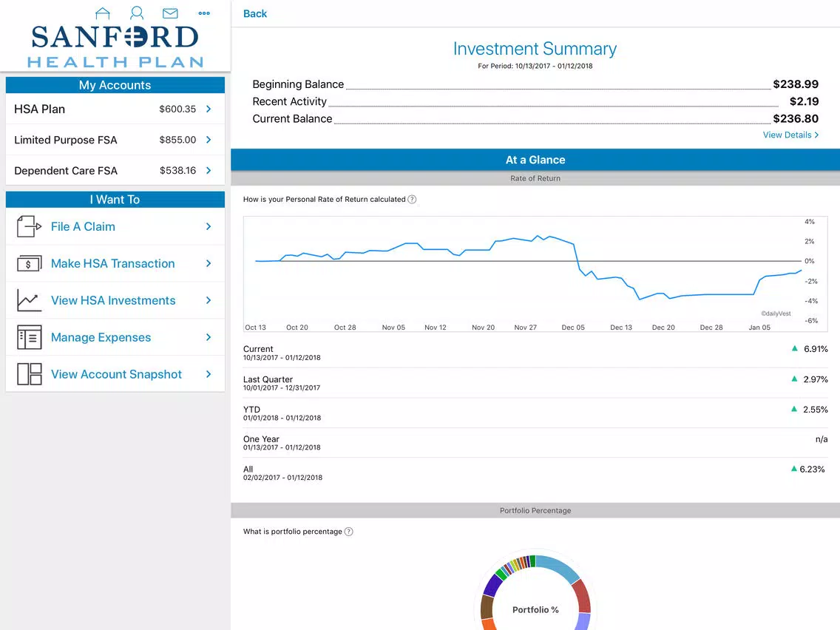Image resolution: width=840 pixels, height=630 pixels.
Task: Open View Details link text
Action: [787, 135]
